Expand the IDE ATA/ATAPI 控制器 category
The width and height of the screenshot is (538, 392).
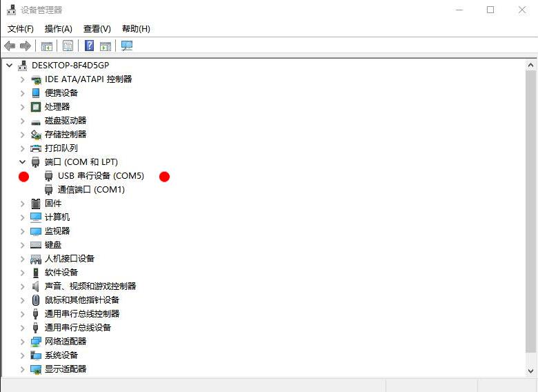[x=23, y=79]
